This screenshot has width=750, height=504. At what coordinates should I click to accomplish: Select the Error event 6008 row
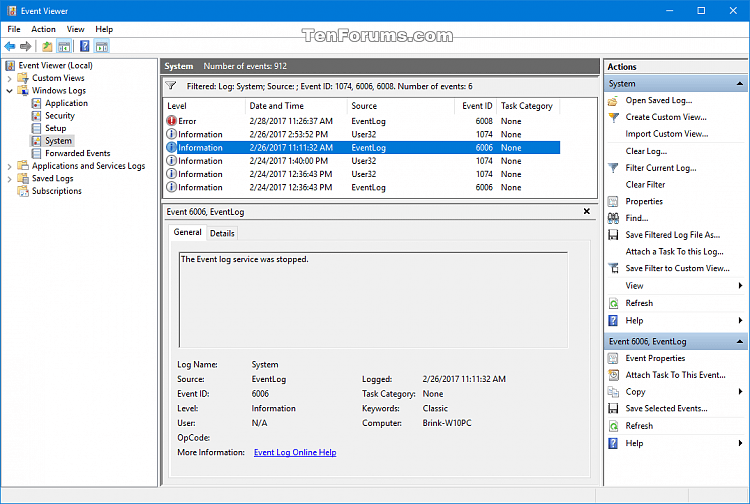(x=362, y=121)
